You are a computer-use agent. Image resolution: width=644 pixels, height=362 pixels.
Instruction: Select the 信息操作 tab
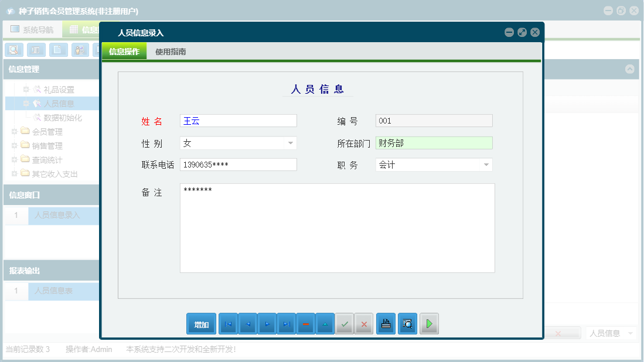(x=124, y=52)
